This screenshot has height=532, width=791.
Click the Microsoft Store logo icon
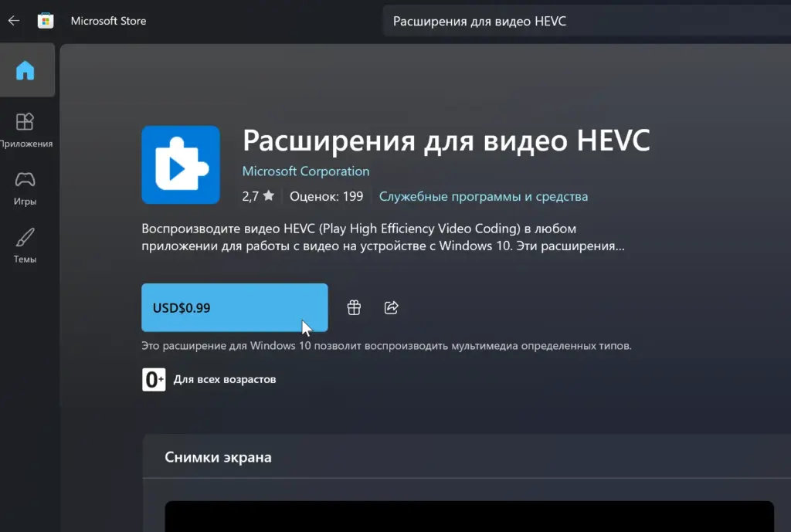46,21
